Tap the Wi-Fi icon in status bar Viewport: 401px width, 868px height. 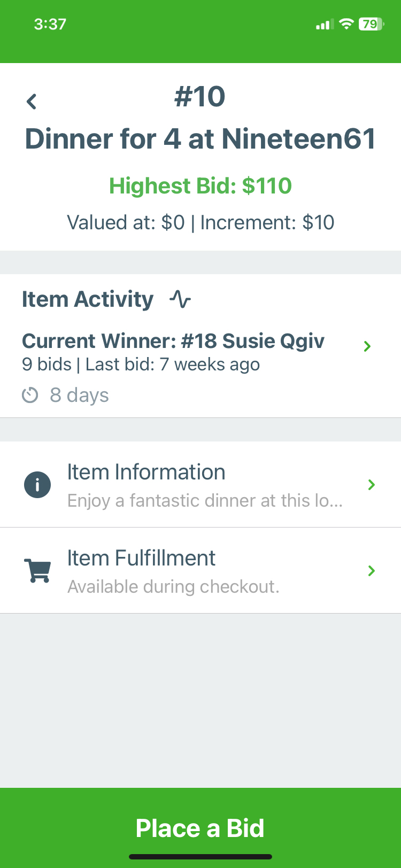click(346, 24)
